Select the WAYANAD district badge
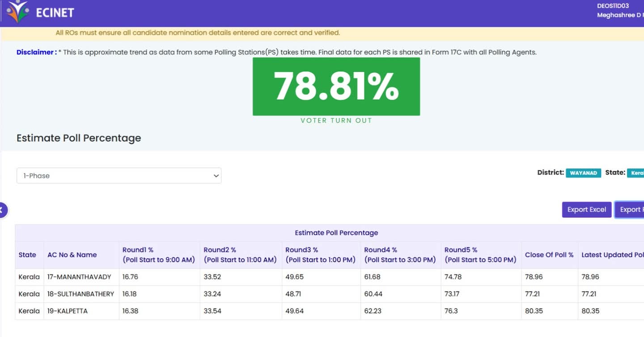 point(584,173)
